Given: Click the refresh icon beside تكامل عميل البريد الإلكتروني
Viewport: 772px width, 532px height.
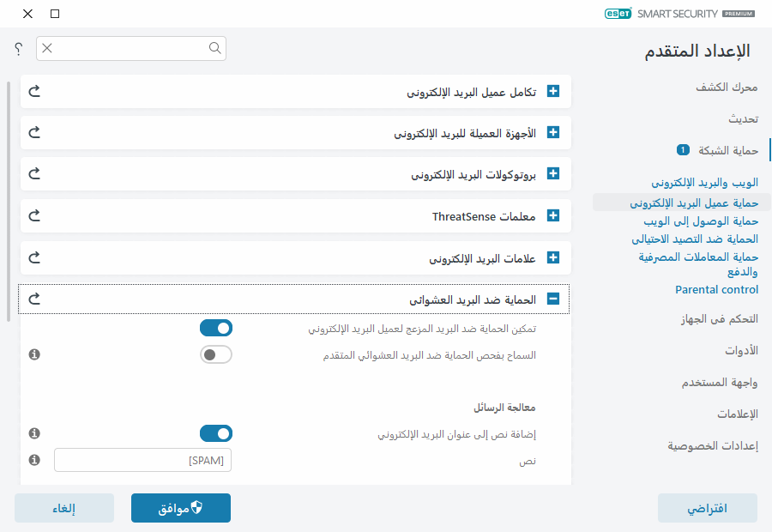Looking at the screenshot, I should [x=34, y=91].
